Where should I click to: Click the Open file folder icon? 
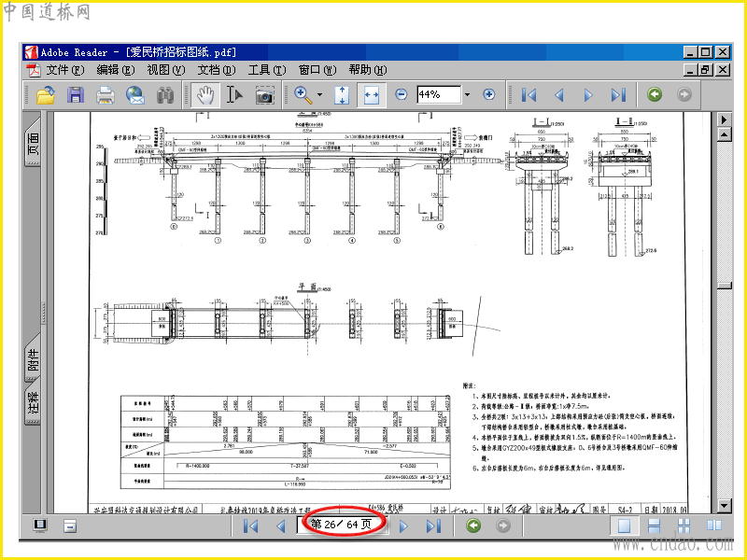click(46, 95)
